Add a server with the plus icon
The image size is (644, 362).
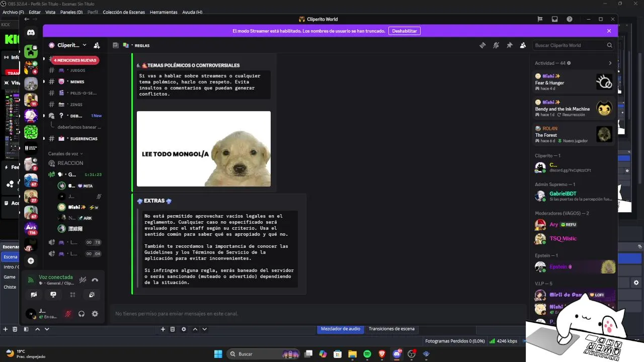click(x=31, y=261)
